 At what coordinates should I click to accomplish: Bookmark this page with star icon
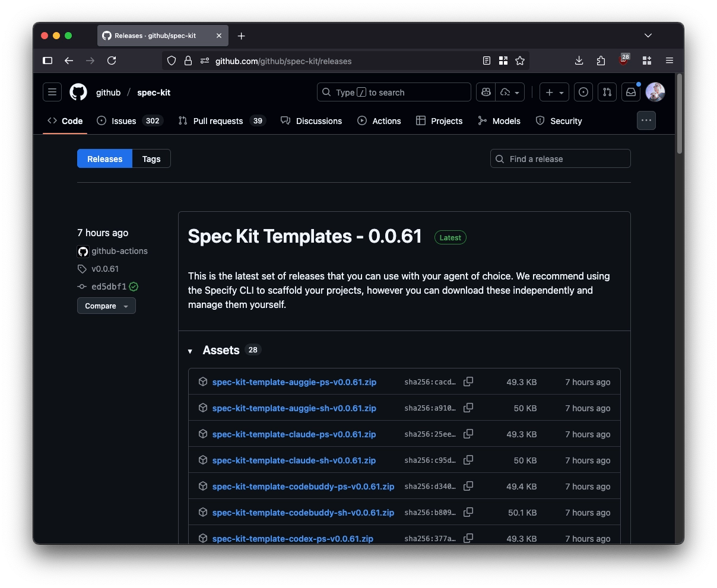click(x=520, y=61)
